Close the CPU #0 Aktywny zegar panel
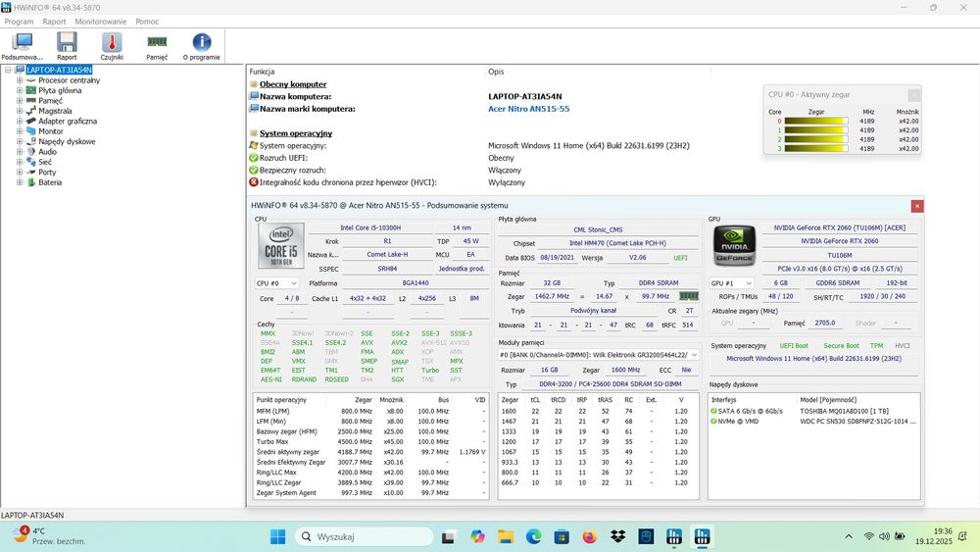Image resolution: width=980 pixels, height=552 pixels. tap(913, 95)
